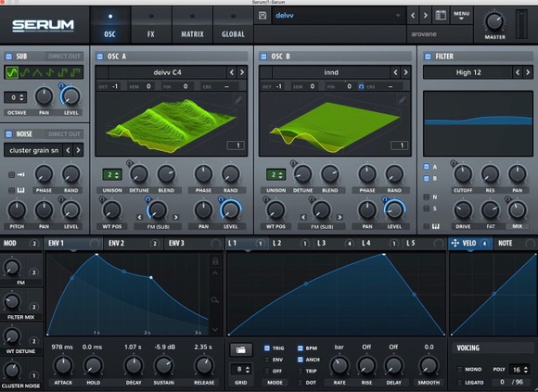Select next filter type arrow
Viewport: 538px width, 392px height.
point(528,72)
